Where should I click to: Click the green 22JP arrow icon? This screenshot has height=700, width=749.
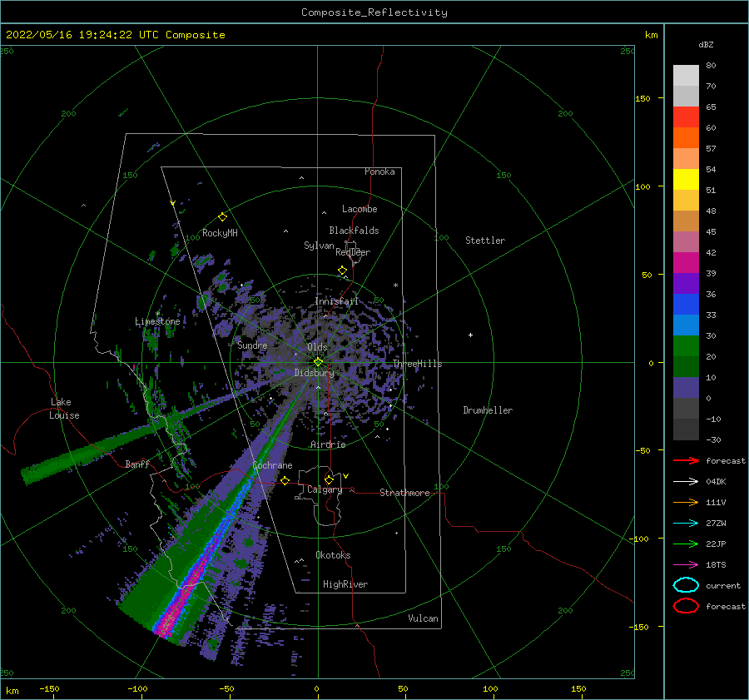pyautogui.click(x=686, y=544)
